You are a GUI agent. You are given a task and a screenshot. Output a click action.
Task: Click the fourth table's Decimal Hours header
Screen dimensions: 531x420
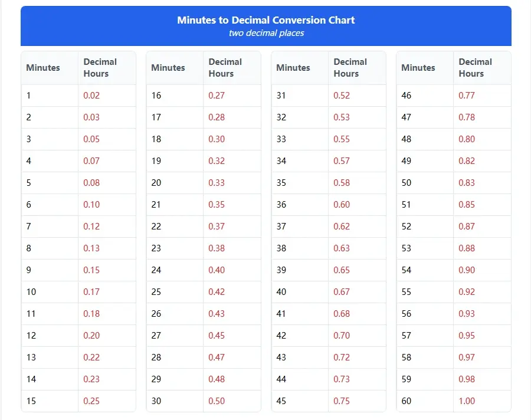pos(475,68)
